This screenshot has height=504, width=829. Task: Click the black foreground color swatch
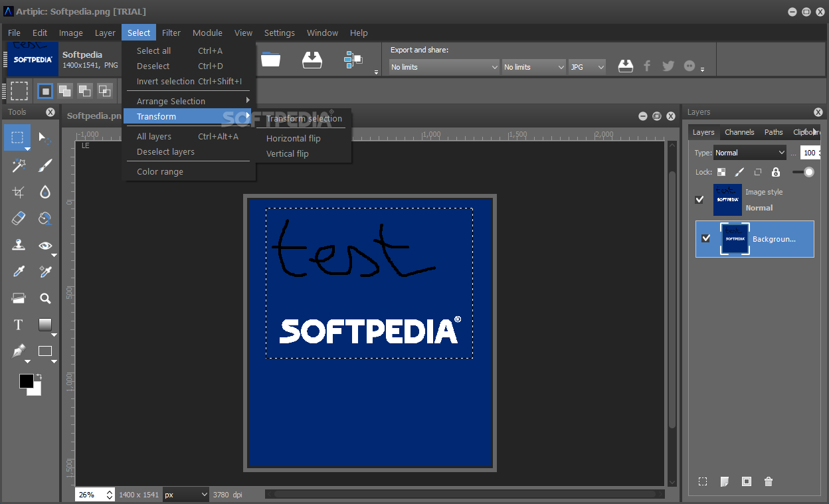coord(26,380)
